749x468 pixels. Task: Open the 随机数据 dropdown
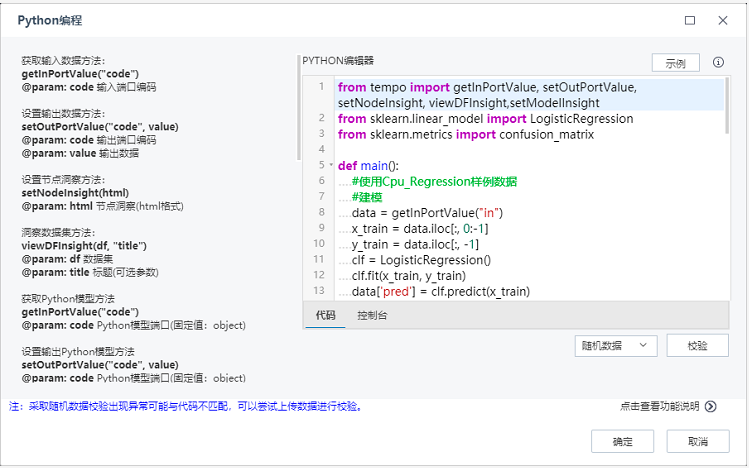[x=615, y=345]
